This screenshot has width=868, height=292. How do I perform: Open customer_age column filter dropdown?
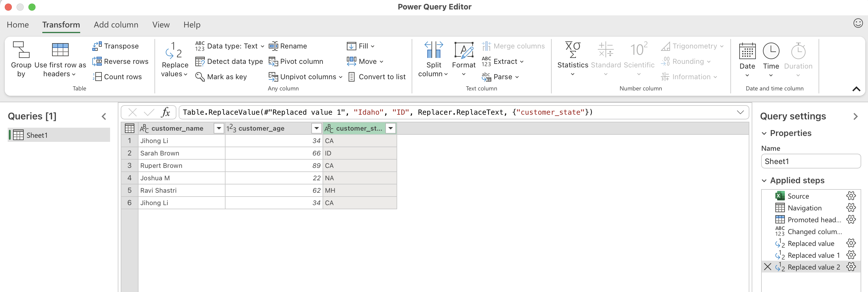(x=316, y=128)
